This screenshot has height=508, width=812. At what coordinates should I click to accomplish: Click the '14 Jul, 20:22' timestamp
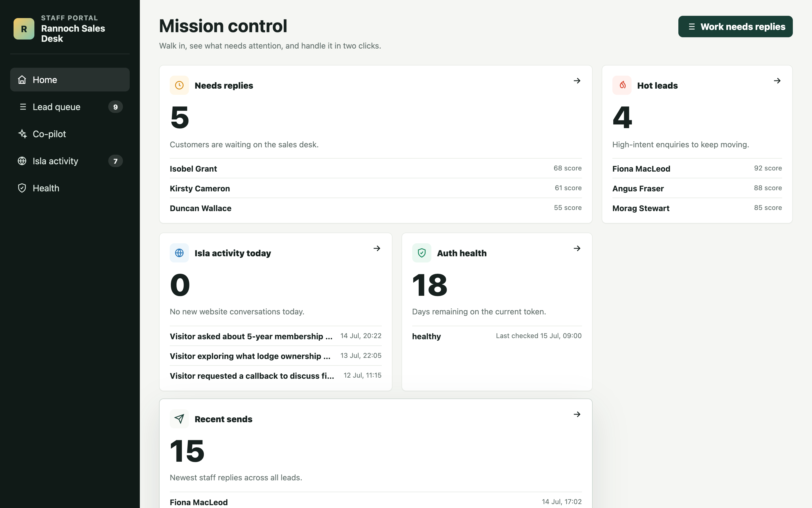[361, 336]
